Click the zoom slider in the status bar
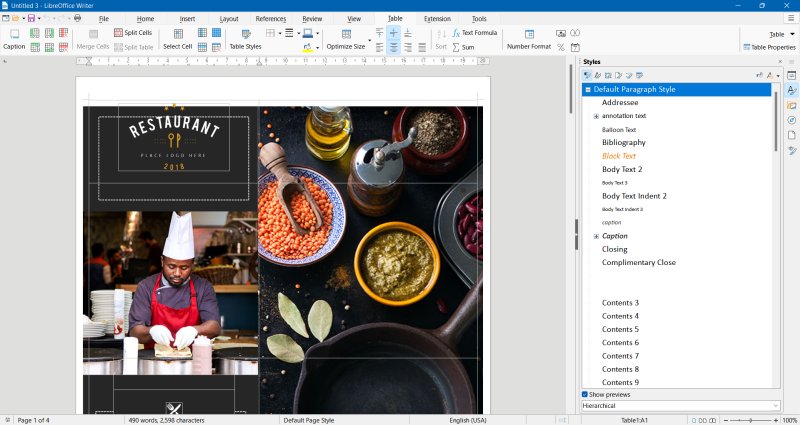The image size is (800, 425). (x=749, y=420)
